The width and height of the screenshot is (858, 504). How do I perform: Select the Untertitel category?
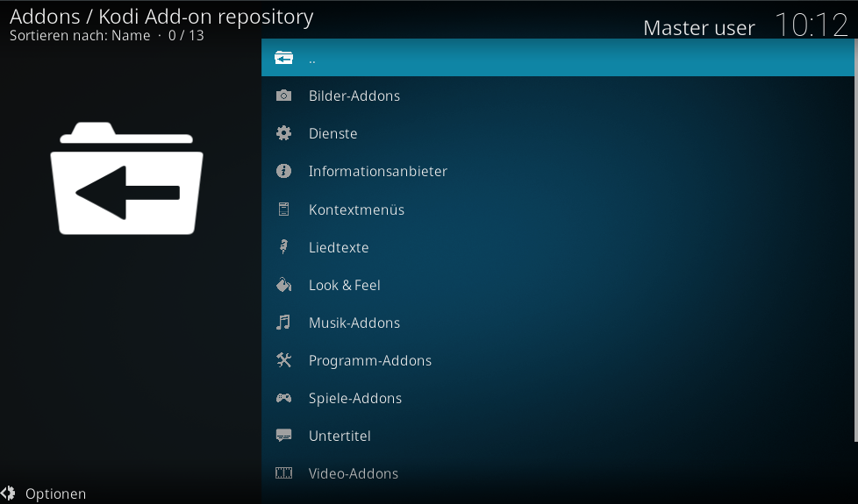[x=558, y=436]
